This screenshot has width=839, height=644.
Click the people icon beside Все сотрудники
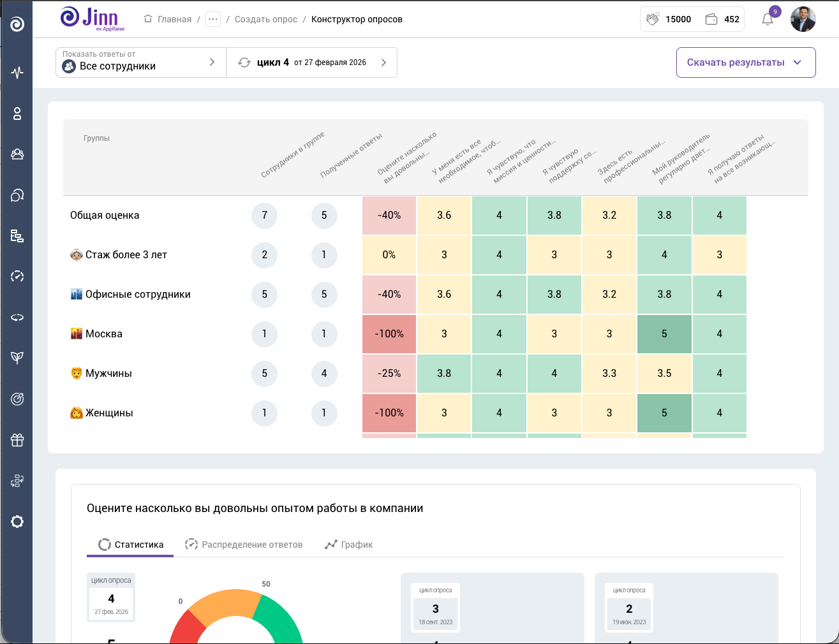[x=69, y=66]
